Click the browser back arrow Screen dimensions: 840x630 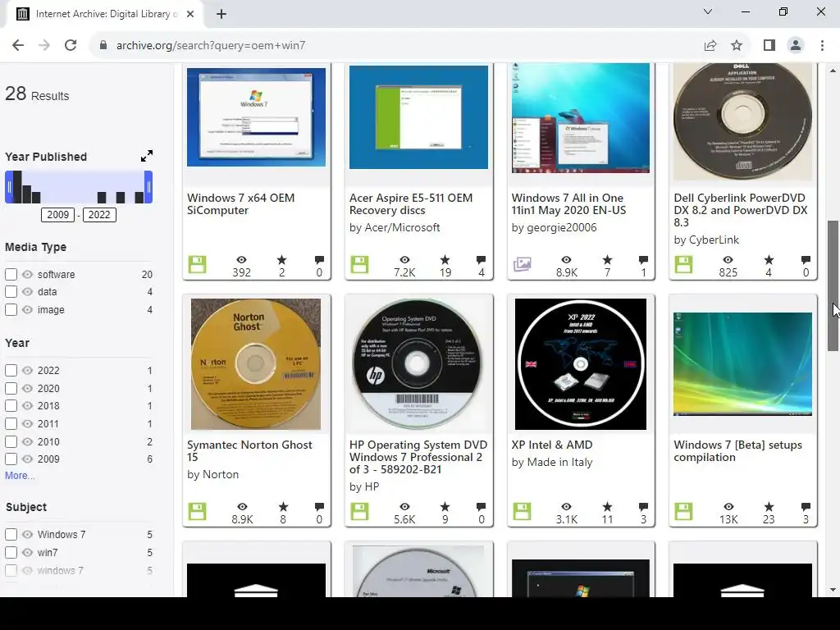pos(18,46)
